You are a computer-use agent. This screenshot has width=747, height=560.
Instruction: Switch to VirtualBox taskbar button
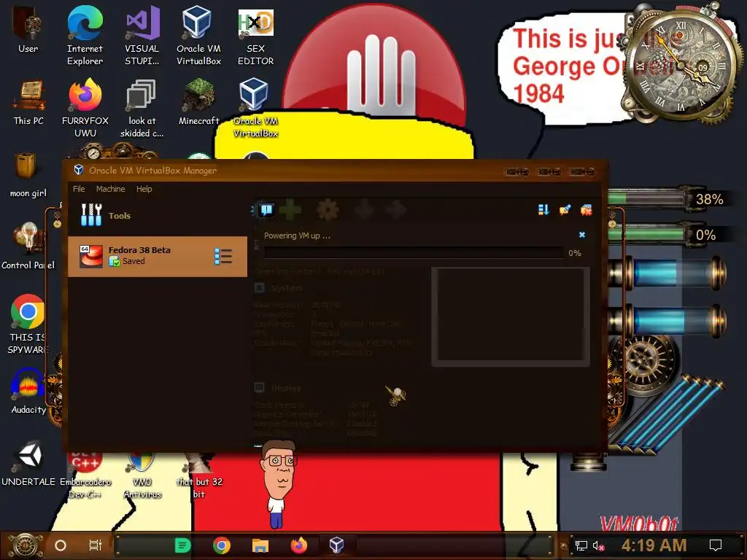coord(336,545)
